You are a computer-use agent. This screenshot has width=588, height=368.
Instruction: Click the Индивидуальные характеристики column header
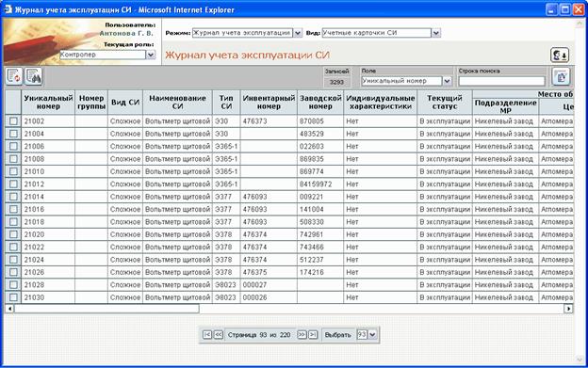point(381,103)
